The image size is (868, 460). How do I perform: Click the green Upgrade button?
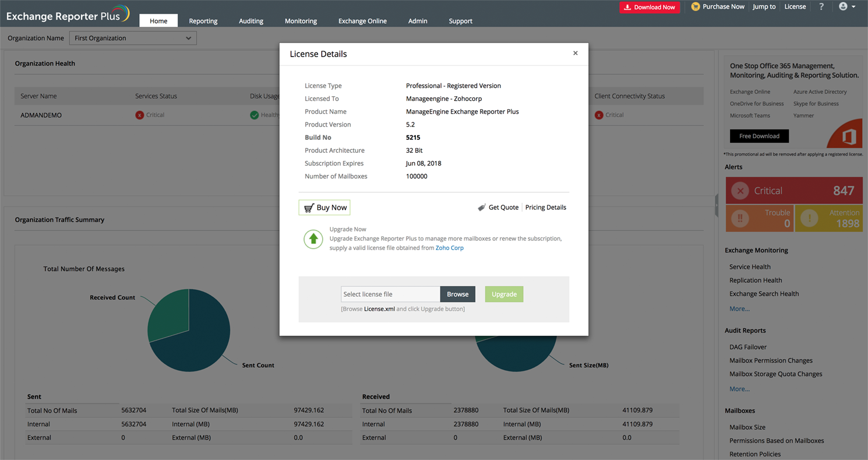point(504,294)
